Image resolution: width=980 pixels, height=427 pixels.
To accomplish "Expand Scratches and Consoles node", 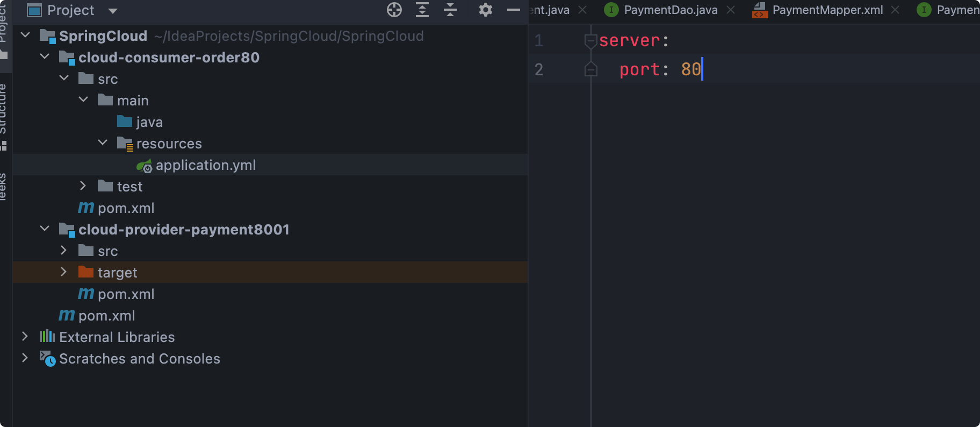I will [x=25, y=358].
